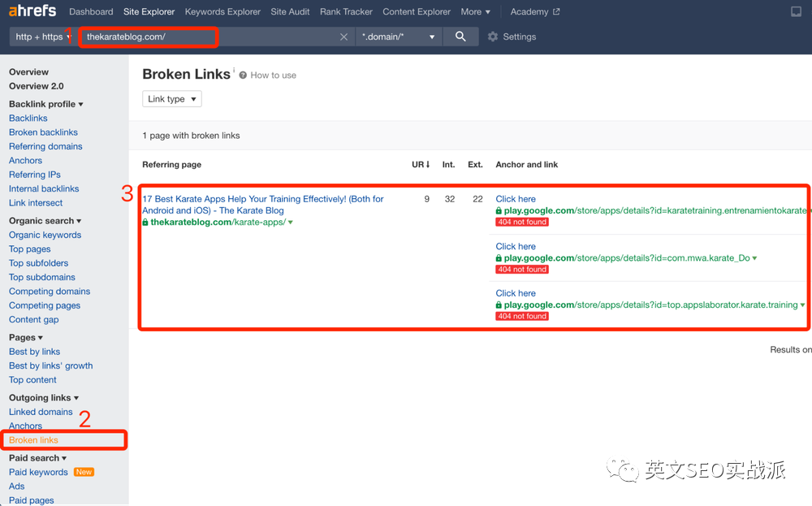The image size is (812, 506).
Task: Open the Overview sidebar item
Action: 28,72
